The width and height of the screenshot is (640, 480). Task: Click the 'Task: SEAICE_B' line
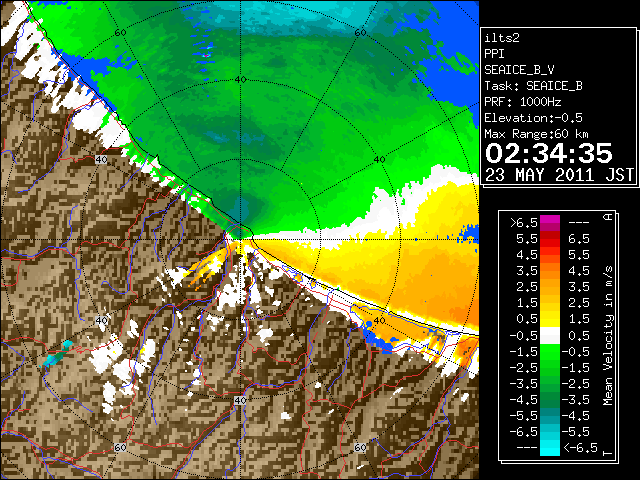click(x=533, y=86)
